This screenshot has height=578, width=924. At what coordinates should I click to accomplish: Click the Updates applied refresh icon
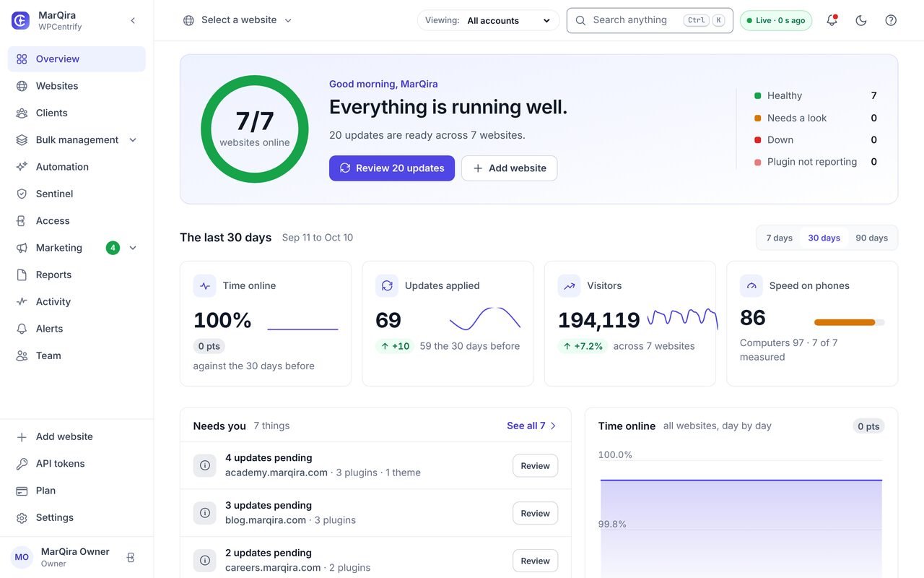pos(387,285)
